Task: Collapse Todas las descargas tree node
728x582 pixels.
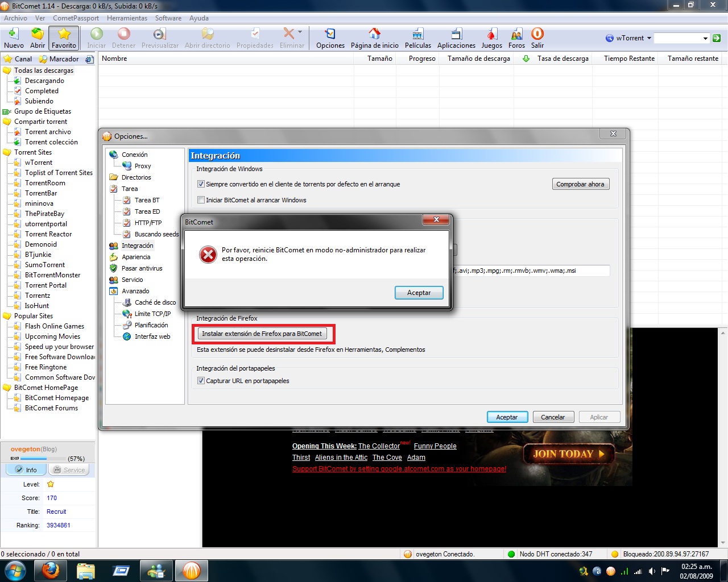Action: point(7,70)
